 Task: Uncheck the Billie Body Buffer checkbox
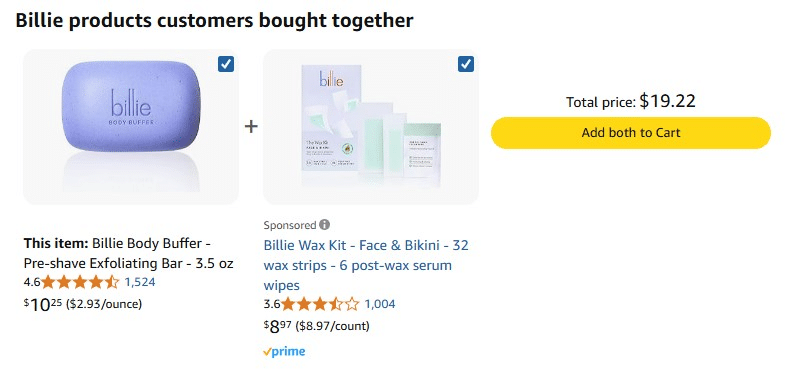(x=226, y=64)
